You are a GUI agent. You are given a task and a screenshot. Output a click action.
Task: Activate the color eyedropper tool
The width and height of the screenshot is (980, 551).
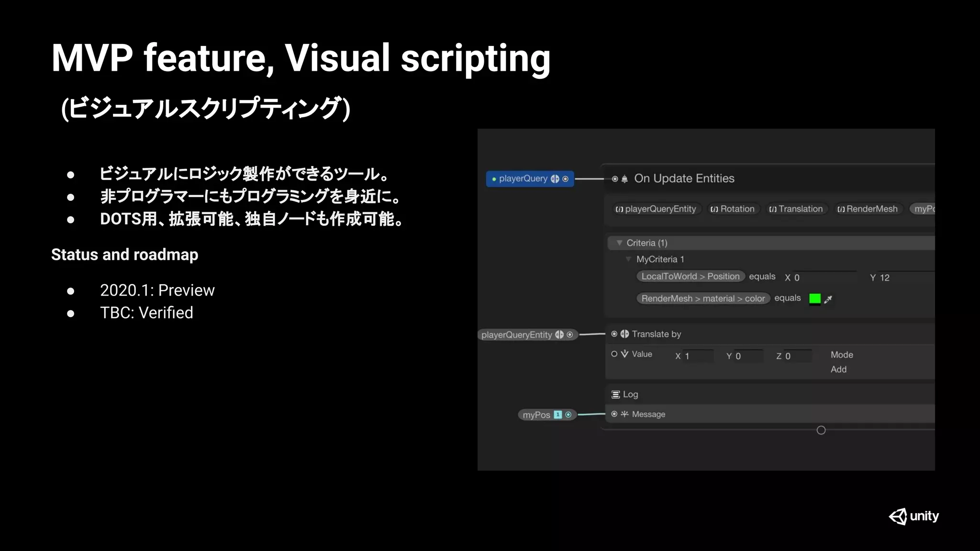(x=828, y=299)
